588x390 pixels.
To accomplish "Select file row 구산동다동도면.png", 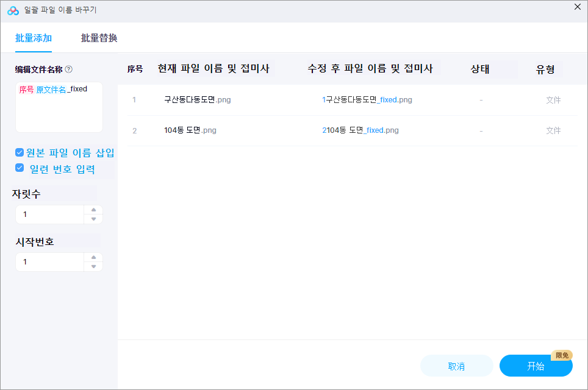I will pyautogui.click(x=353, y=100).
